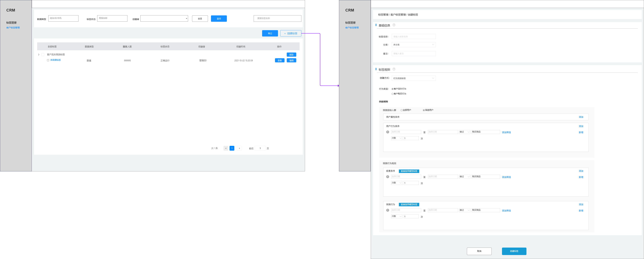Expand the 客户流失预测标签 tree row
This screenshot has width=644, height=259.
(x=39, y=55)
